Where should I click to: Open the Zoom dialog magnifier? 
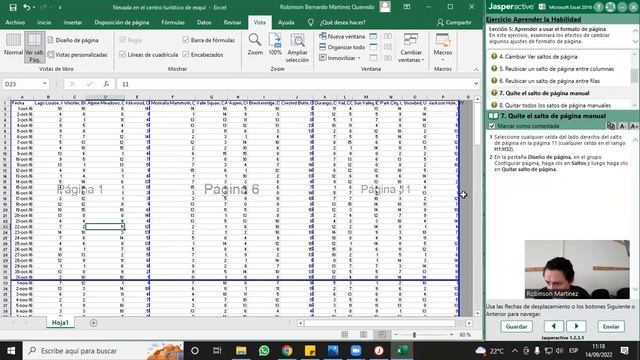[255, 44]
